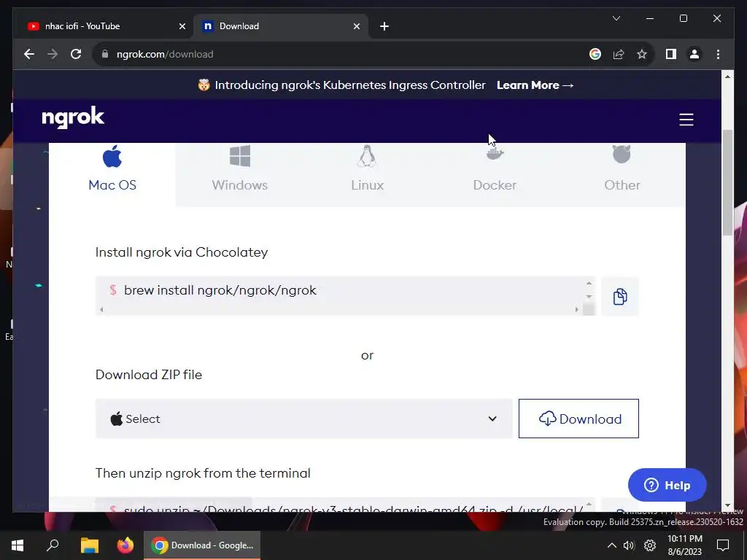The width and height of the screenshot is (747, 560).
Task: Open the Chrome side panel icon
Action: pos(671,54)
